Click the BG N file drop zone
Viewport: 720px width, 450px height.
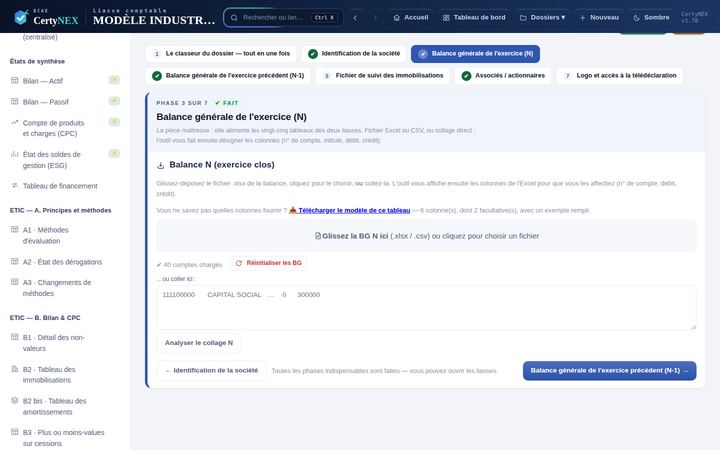click(x=426, y=236)
